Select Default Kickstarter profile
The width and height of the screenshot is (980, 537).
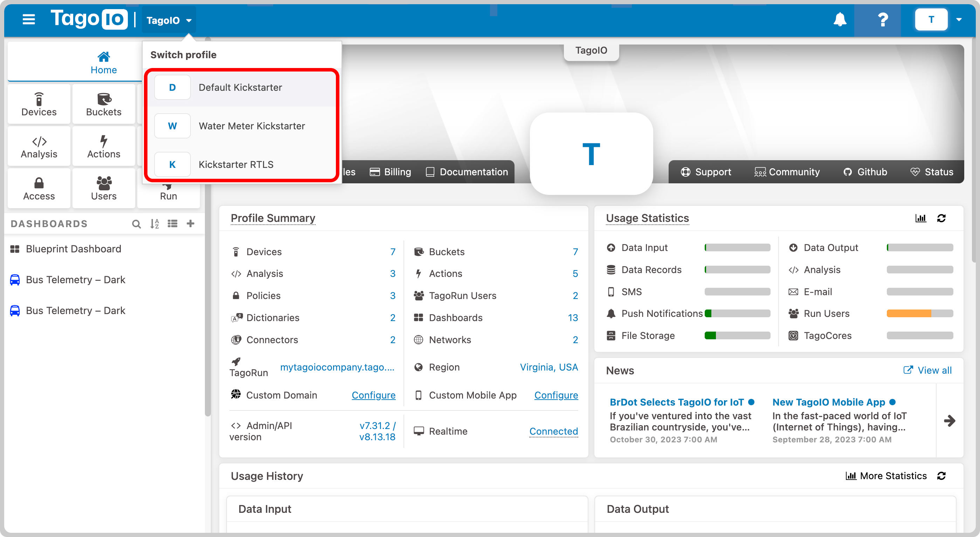pyautogui.click(x=241, y=87)
